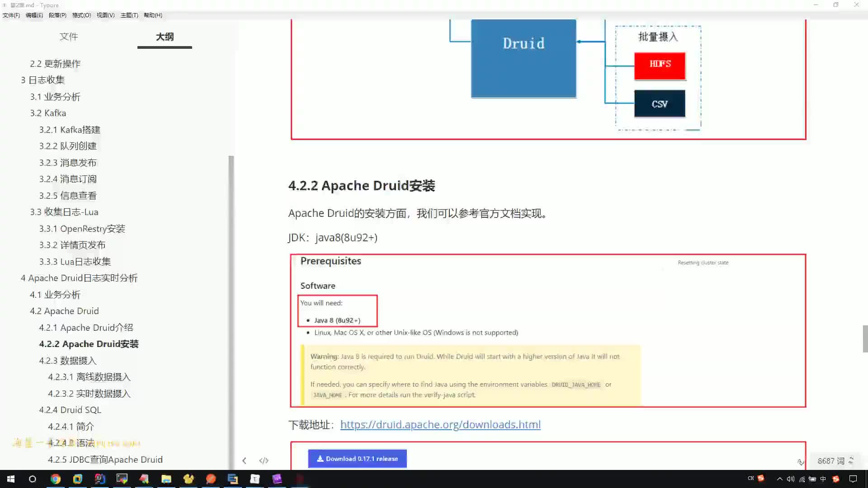Image resolution: width=868 pixels, height=488 pixels.
Task: Open the purple app icon in taskbar
Action: (x=277, y=479)
